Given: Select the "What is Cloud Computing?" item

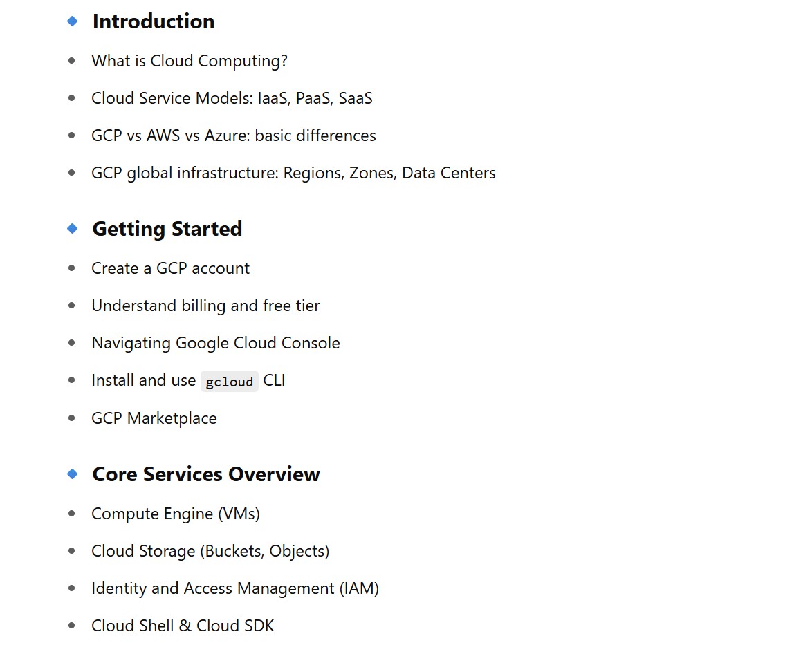Looking at the screenshot, I should pos(189,61).
